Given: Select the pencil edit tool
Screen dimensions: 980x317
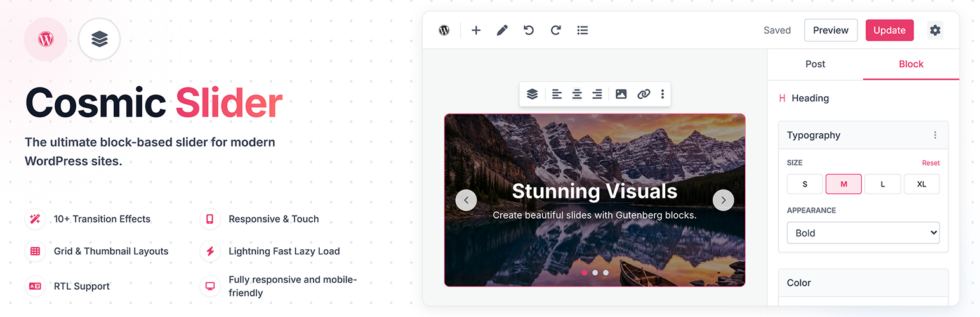Looking at the screenshot, I should 502,30.
